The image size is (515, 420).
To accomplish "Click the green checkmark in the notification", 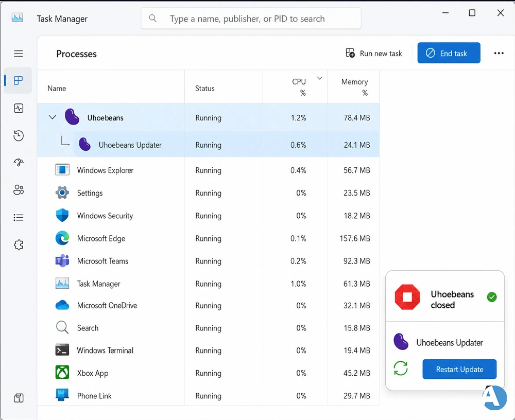I will [x=492, y=297].
